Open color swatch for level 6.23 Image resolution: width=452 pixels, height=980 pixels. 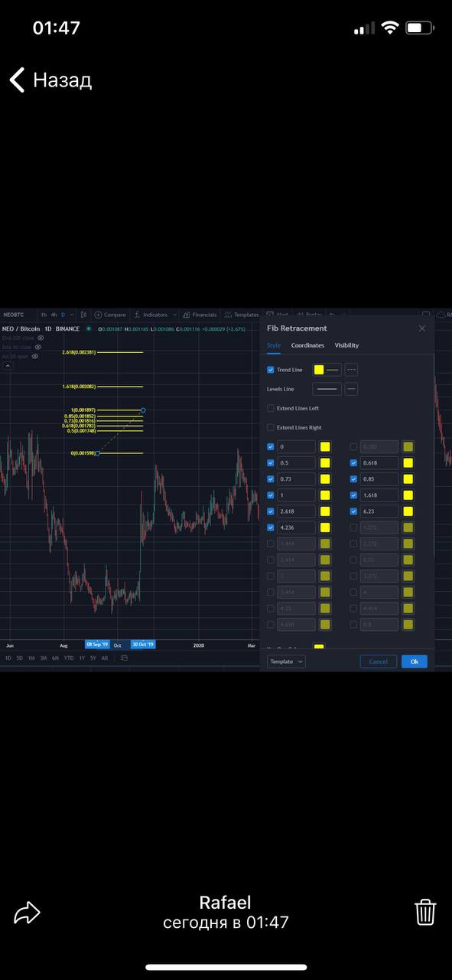(408, 511)
